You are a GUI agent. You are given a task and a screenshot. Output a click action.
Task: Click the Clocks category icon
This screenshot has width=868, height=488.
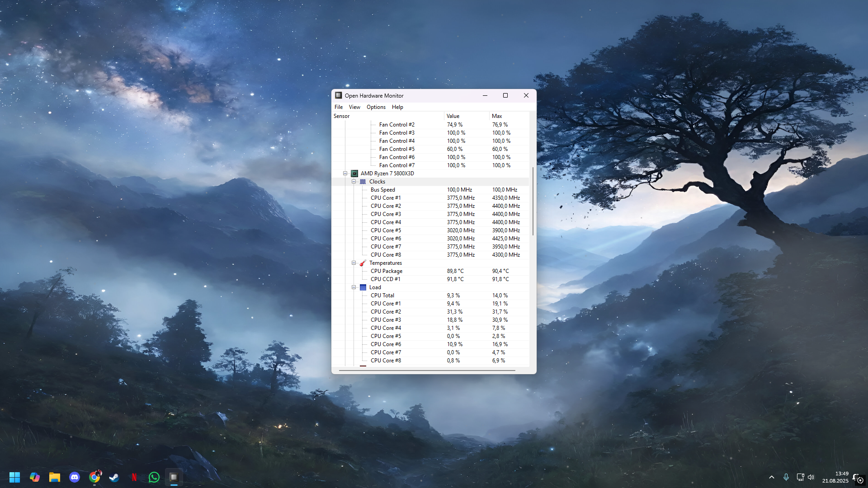pyautogui.click(x=363, y=182)
